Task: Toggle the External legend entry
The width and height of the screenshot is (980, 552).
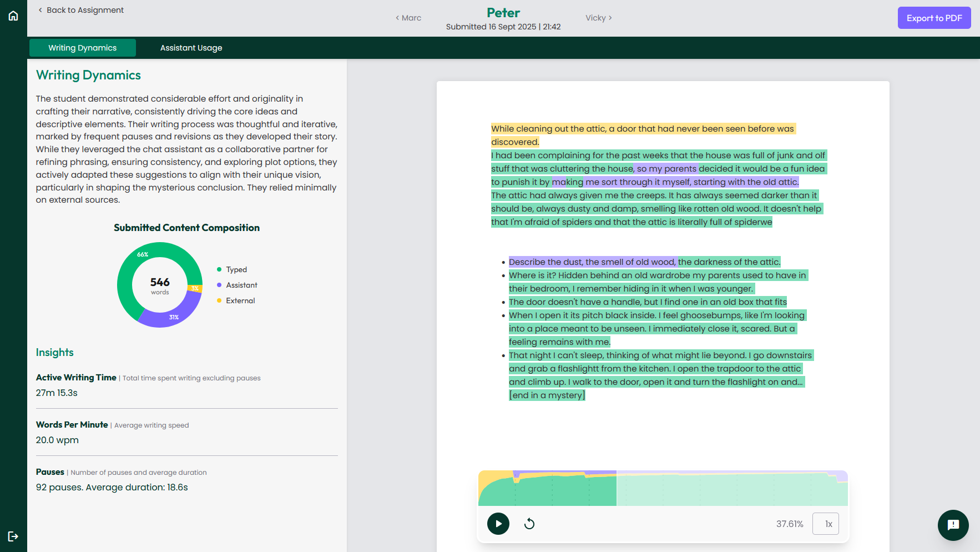Action: click(240, 300)
